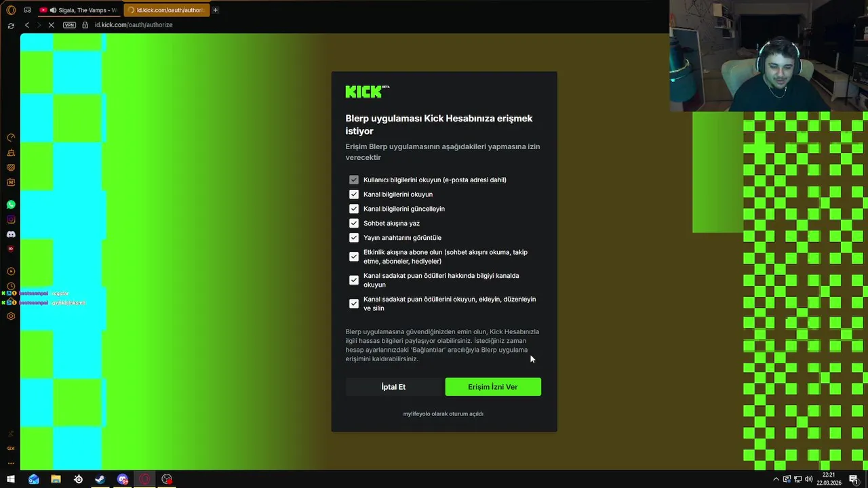Show hidden system tray icons

776,479
